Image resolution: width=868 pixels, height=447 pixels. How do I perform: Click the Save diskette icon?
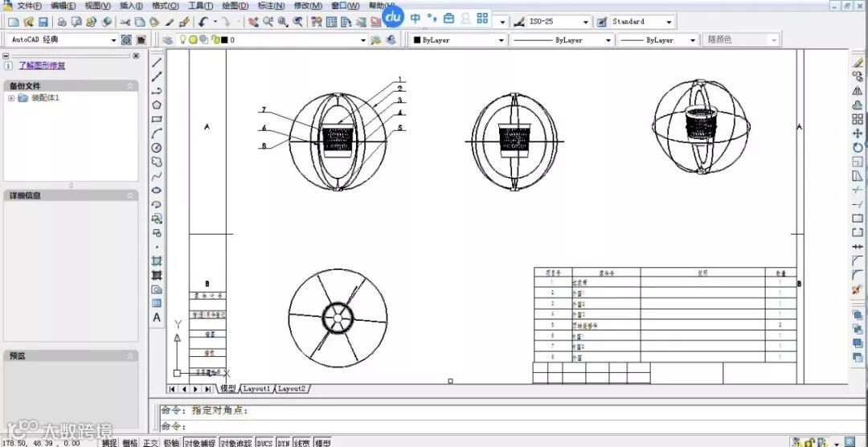point(43,23)
